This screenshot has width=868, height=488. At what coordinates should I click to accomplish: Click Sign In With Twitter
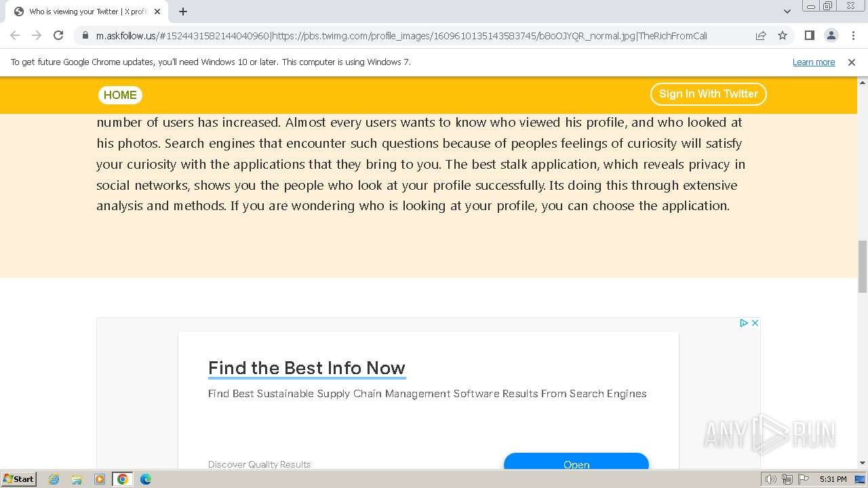point(709,94)
